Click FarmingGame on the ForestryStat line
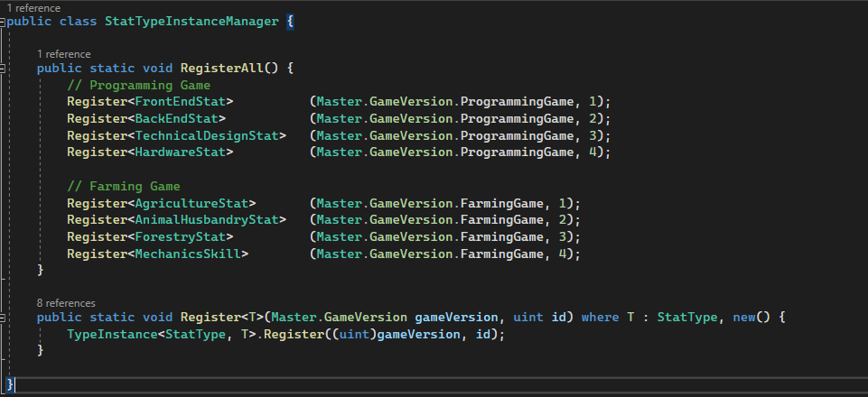Viewport: 868px width, 397px height. tap(502, 237)
